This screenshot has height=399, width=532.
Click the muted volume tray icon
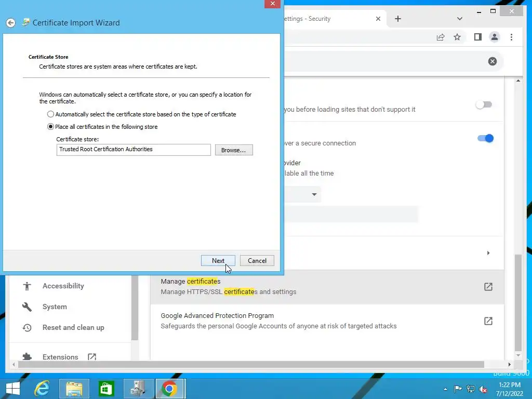[x=483, y=389]
